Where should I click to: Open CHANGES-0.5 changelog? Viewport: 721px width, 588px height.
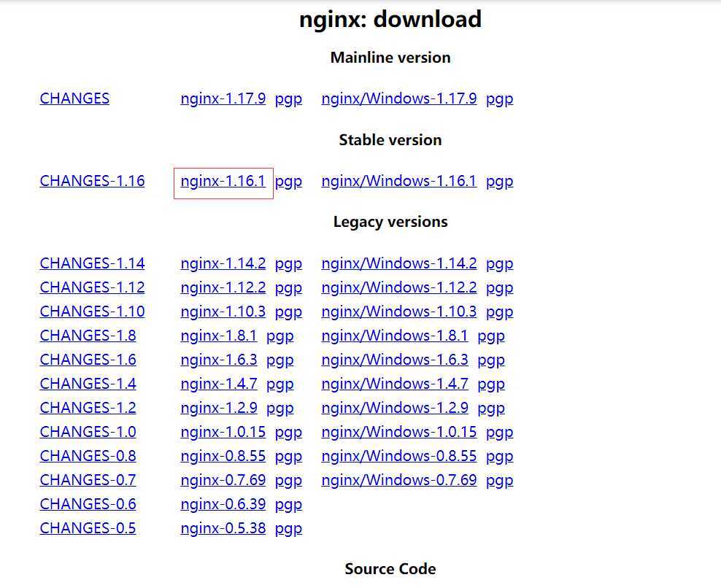88,527
